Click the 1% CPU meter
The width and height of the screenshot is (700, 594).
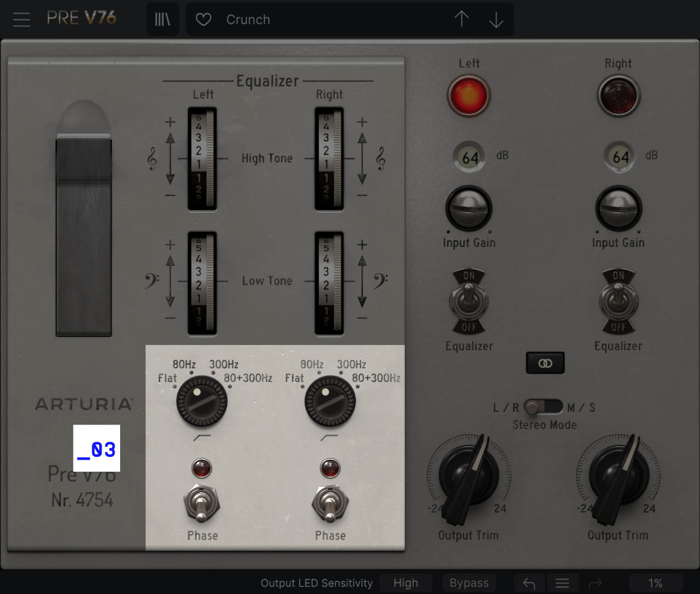(655, 583)
